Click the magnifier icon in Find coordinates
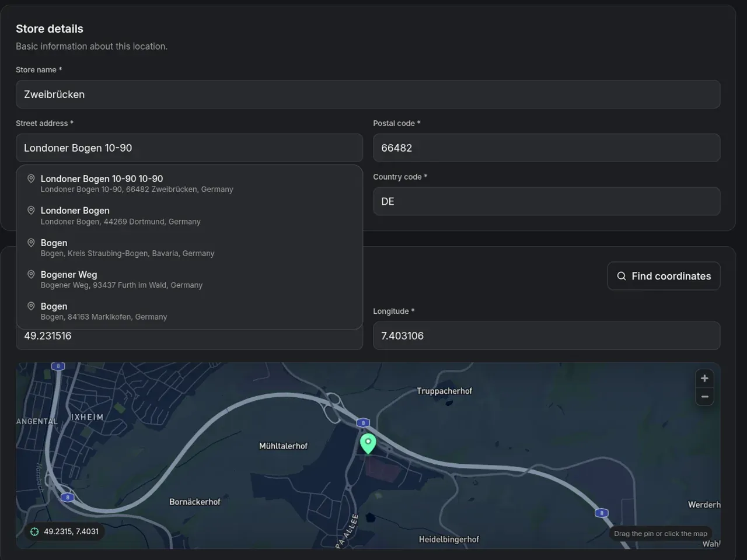 [622, 276]
